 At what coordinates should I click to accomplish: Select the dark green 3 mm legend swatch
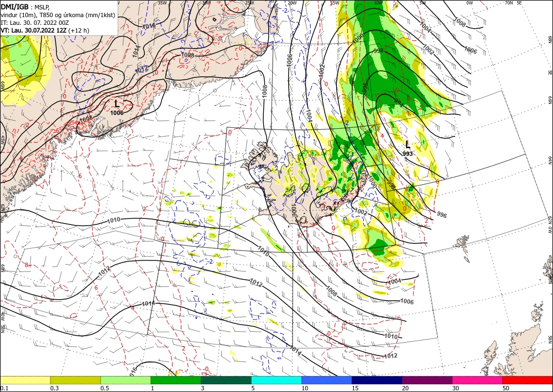226,380
